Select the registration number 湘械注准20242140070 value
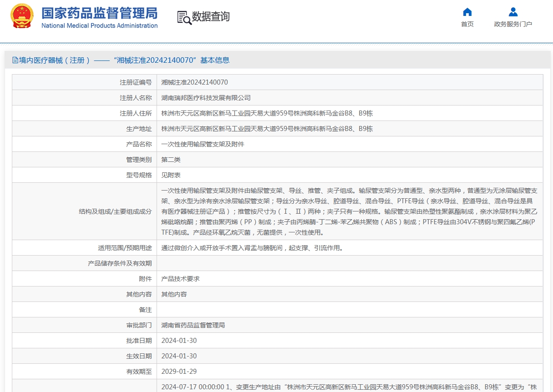 coord(195,82)
